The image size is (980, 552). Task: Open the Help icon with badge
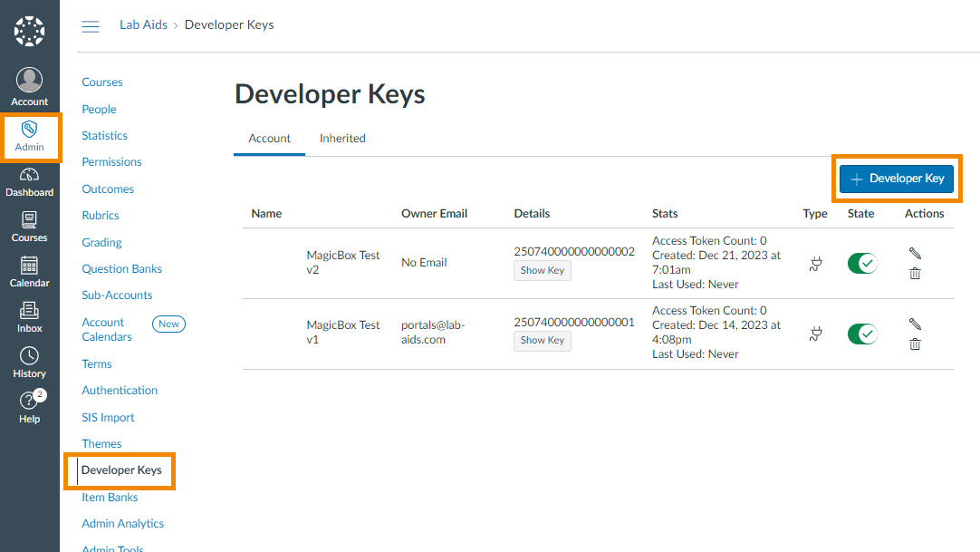tap(29, 402)
